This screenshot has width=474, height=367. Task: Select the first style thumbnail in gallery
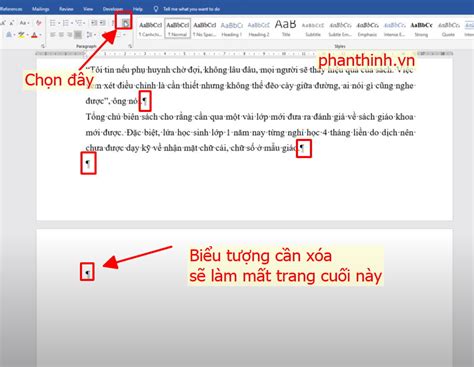point(150,28)
